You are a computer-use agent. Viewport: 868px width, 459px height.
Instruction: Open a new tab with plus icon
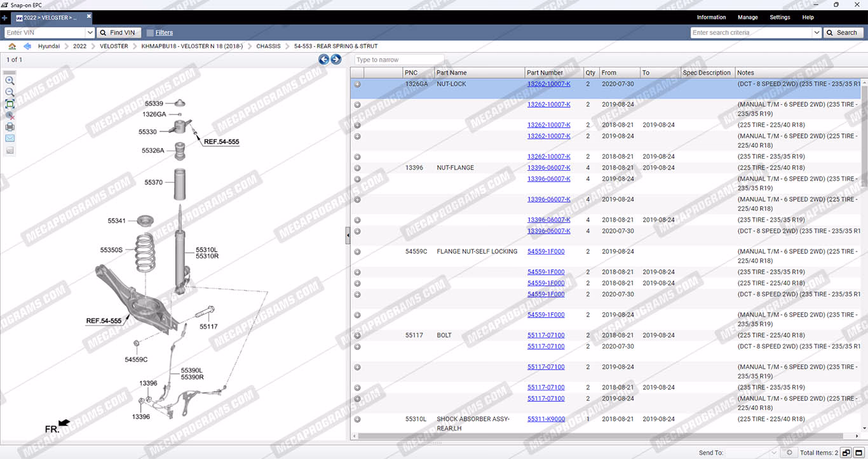click(x=5, y=18)
